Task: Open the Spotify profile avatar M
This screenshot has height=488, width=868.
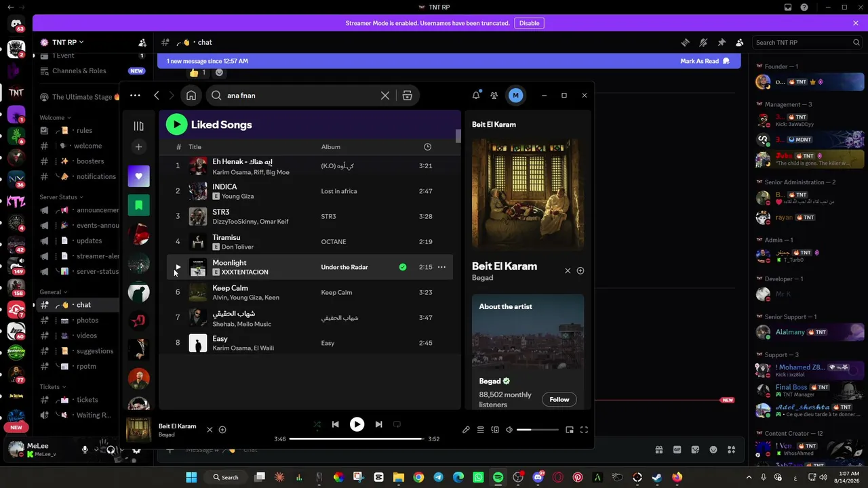Action: click(515, 96)
